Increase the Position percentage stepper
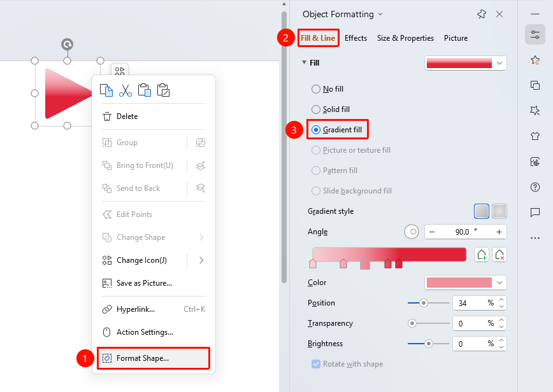Image resolution: width=553 pixels, height=392 pixels. click(x=501, y=300)
